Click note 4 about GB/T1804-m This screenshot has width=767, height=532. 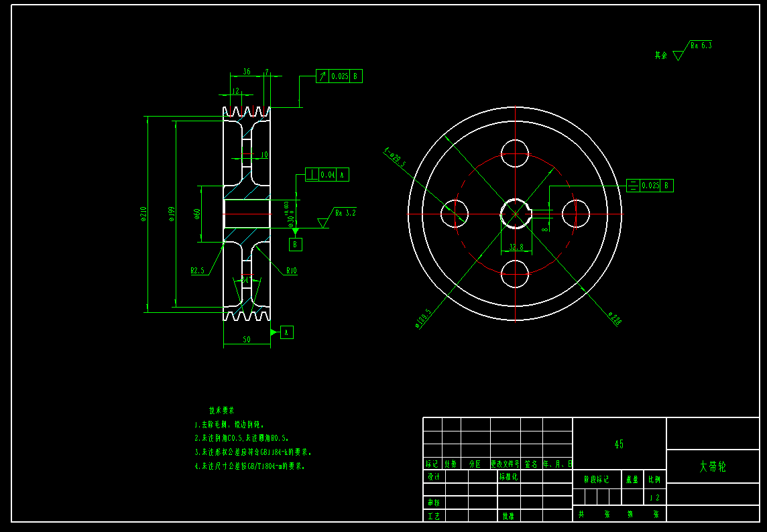click(250, 466)
